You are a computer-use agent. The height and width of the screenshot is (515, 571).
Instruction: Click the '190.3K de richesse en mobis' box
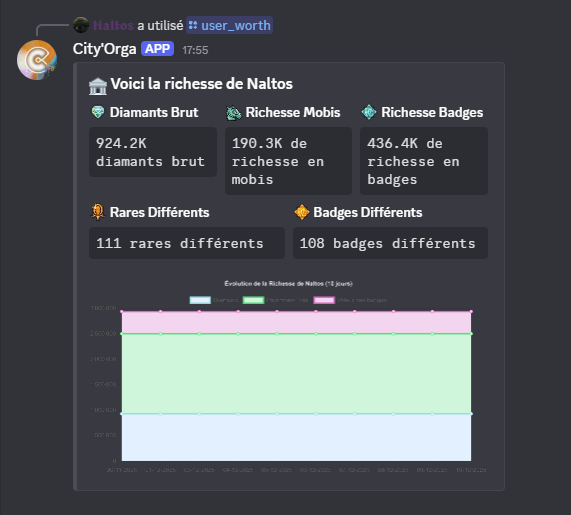click(x=288, y=161)
